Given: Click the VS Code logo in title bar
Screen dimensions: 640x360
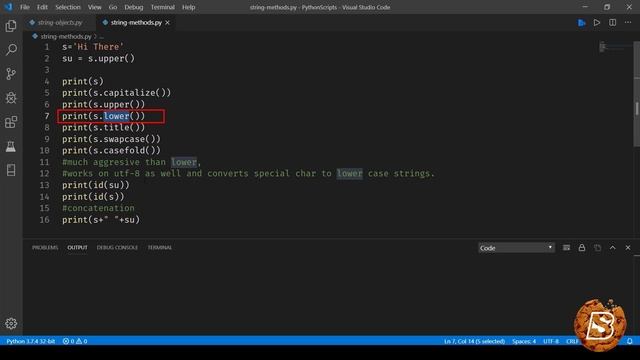Looking at the screenshot, I should tap(8, 7).
